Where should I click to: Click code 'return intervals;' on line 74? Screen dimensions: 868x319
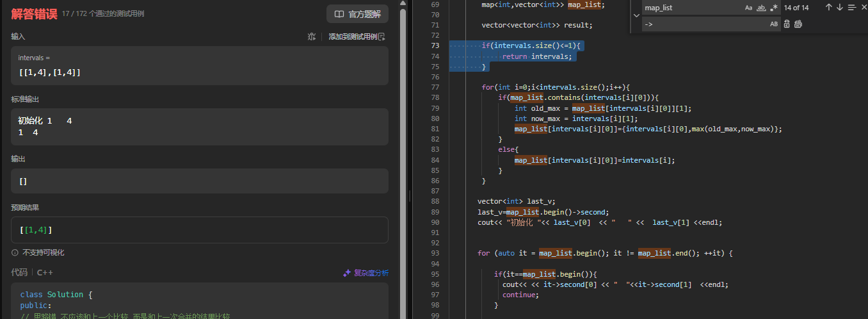(x=537, y=56)
